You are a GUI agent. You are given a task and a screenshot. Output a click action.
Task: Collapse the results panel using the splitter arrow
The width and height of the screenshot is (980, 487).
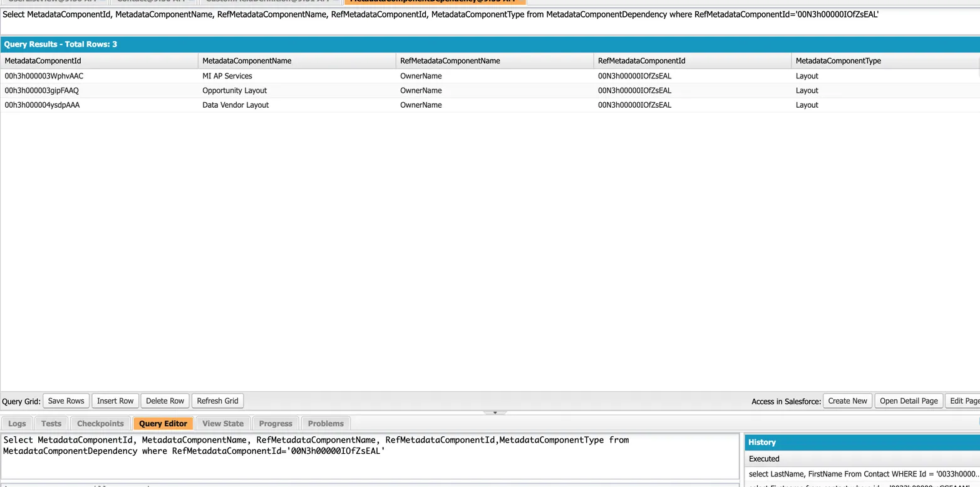pyautogui.click(x=495, y=412)
